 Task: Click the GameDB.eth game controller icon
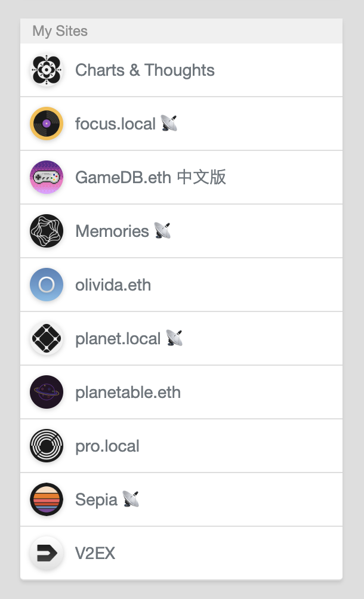point(47,178)
